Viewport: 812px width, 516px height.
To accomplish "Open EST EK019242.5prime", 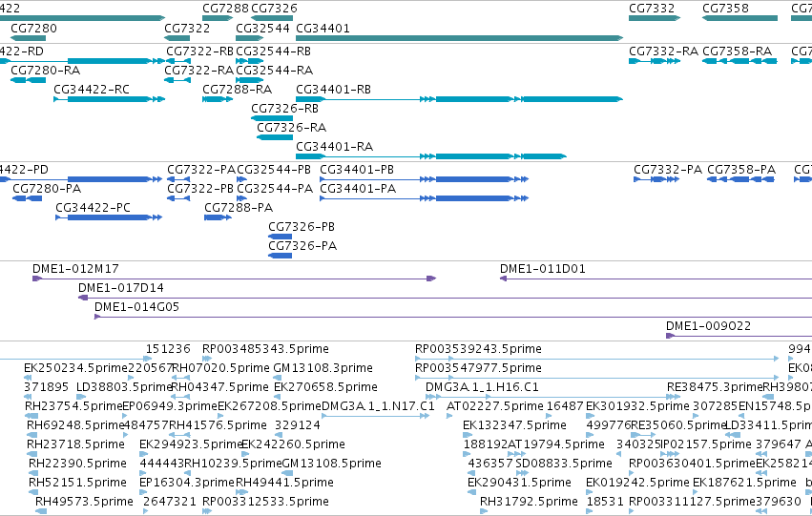I will 589,491.
